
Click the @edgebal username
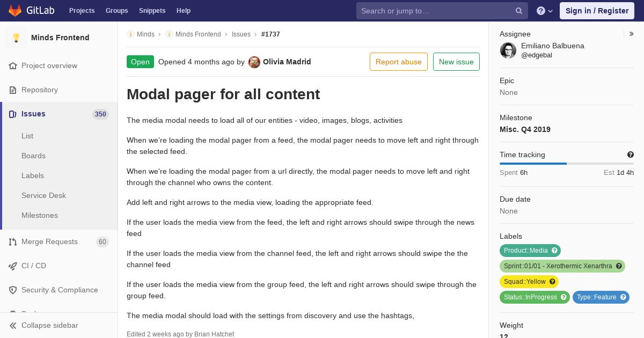coord(537,55)
